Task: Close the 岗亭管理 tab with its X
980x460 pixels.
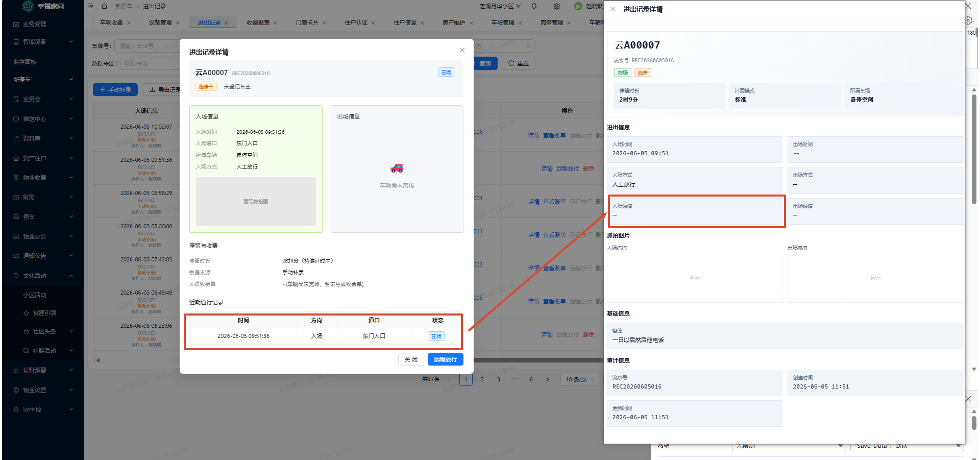Action: pyautogui.click(x=569, y=22)
